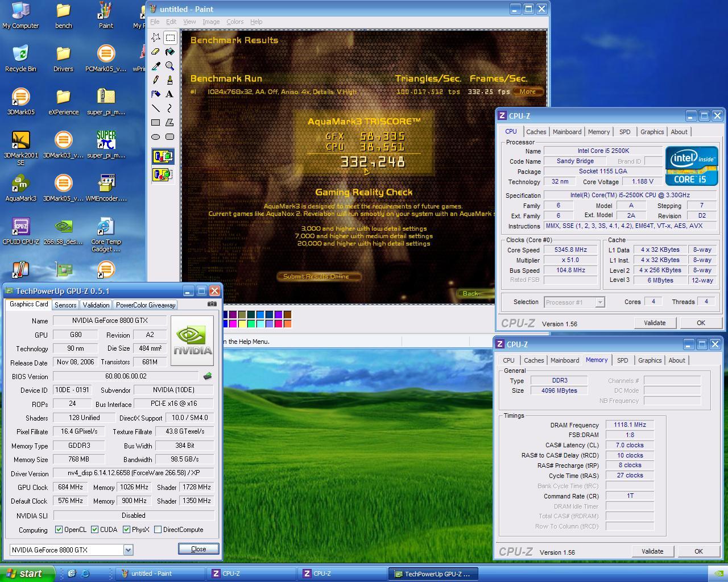
Task: Choose the Ellipse tool in Paint
Action: click(x=156, y=136)
